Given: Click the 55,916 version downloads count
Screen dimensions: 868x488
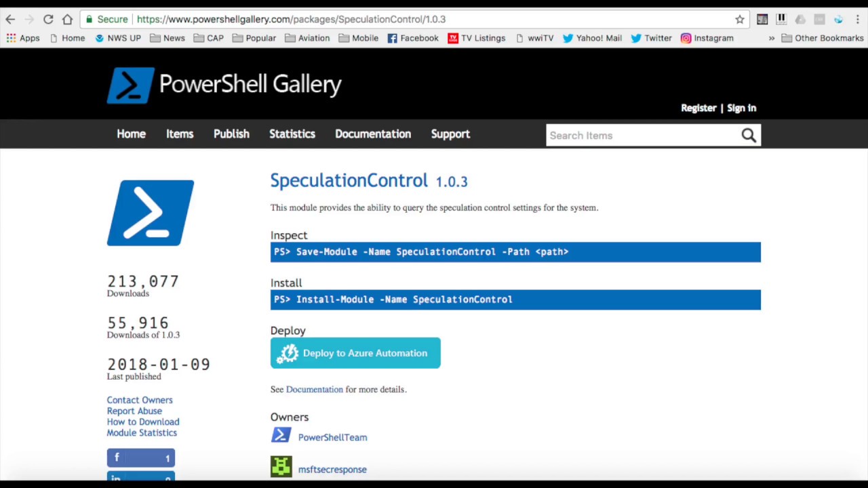Looking at the screenshot, I should (138, 323).
